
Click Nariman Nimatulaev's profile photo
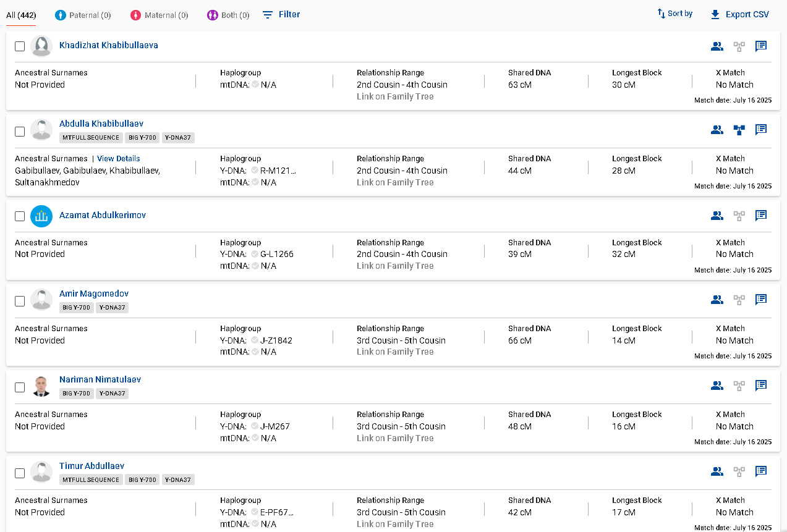click(x=41, y=386)
